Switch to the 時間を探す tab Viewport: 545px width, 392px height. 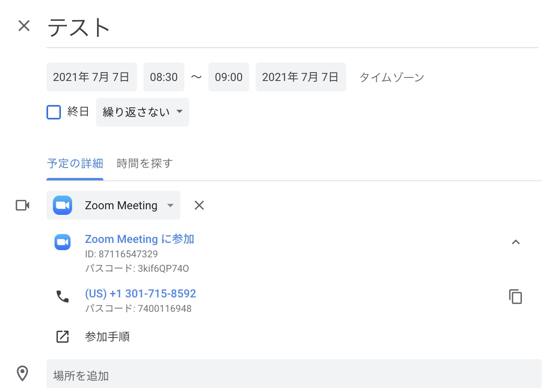pos(145,164)
